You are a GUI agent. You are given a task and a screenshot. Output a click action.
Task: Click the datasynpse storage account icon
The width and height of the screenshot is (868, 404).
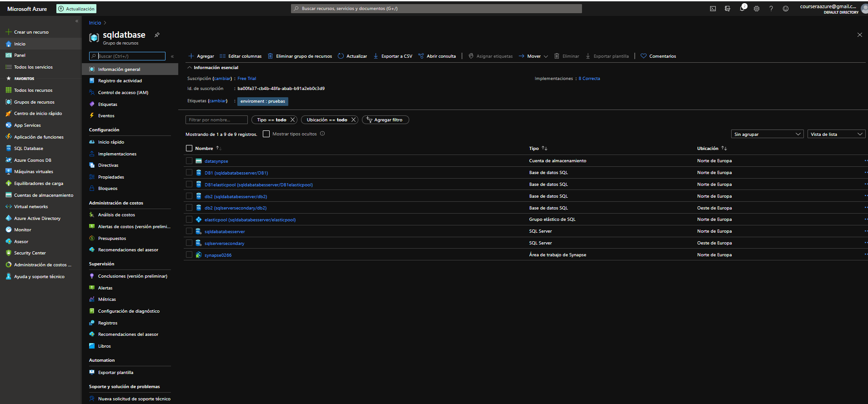[199, 161]
